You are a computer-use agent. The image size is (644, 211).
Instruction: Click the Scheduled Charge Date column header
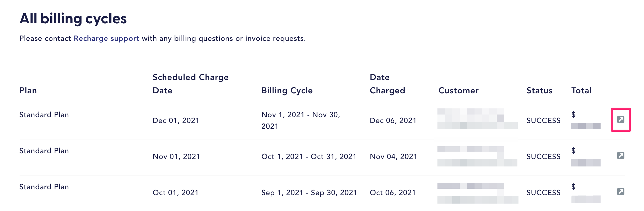click(191, 84)
